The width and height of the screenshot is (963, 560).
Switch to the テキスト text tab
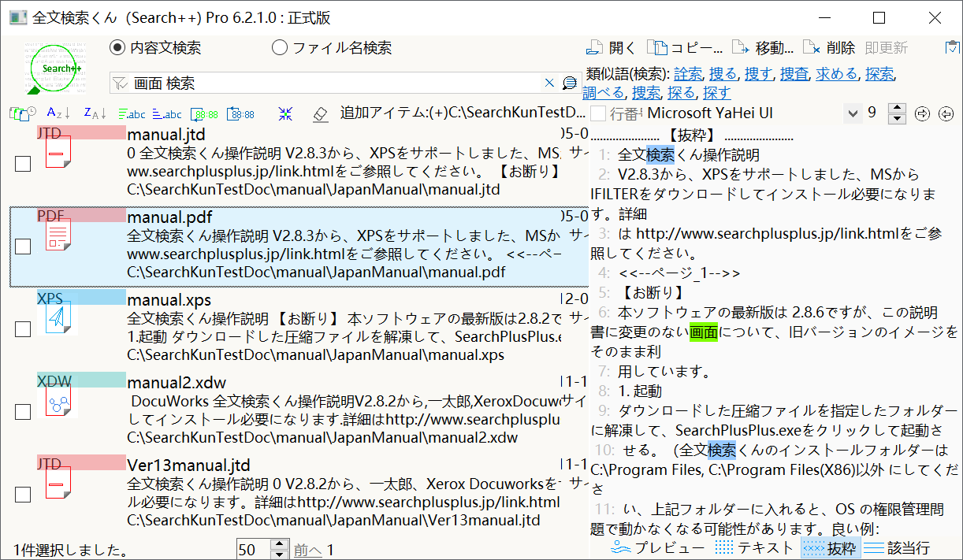coord(754,548)
